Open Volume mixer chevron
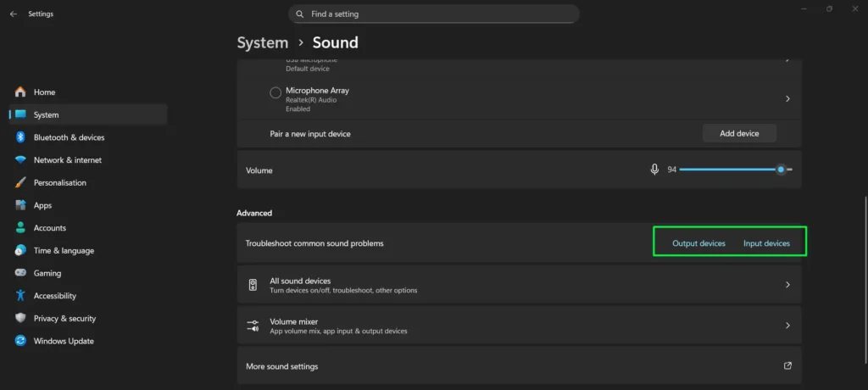This screenshot has width=868, height=390. click(x=787, y=326)
